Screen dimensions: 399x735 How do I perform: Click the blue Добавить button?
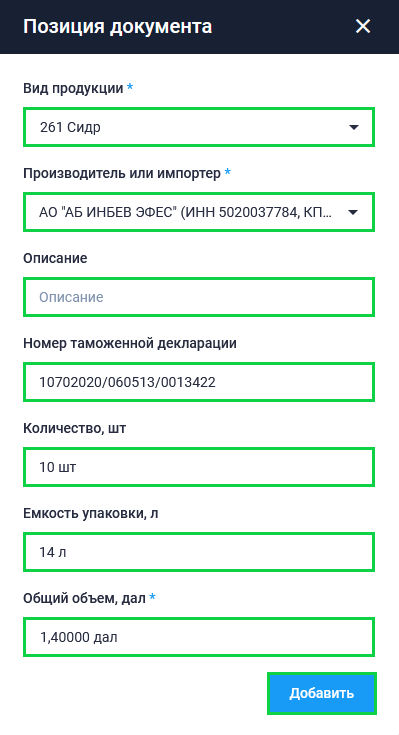pyautogui.click(x=322, y=693)
